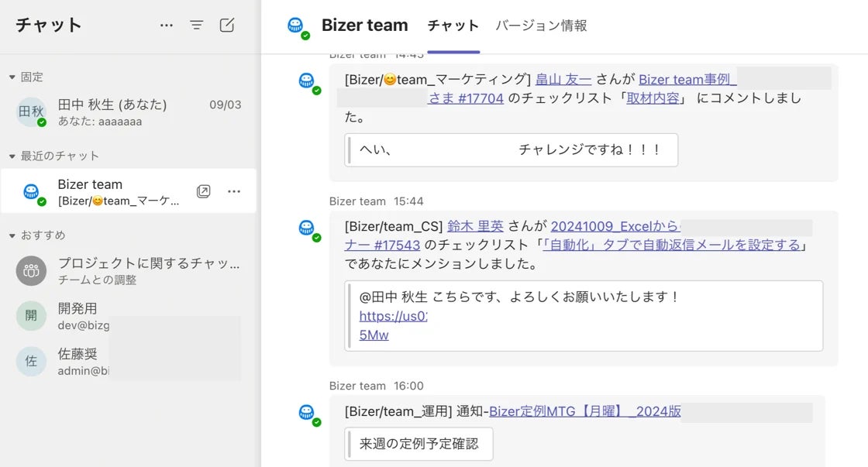Image resolution: width=868 pixels, height=467 pixels.
Task: Switch to the バージョン情報 tab
Action: [x=541, y=26]
